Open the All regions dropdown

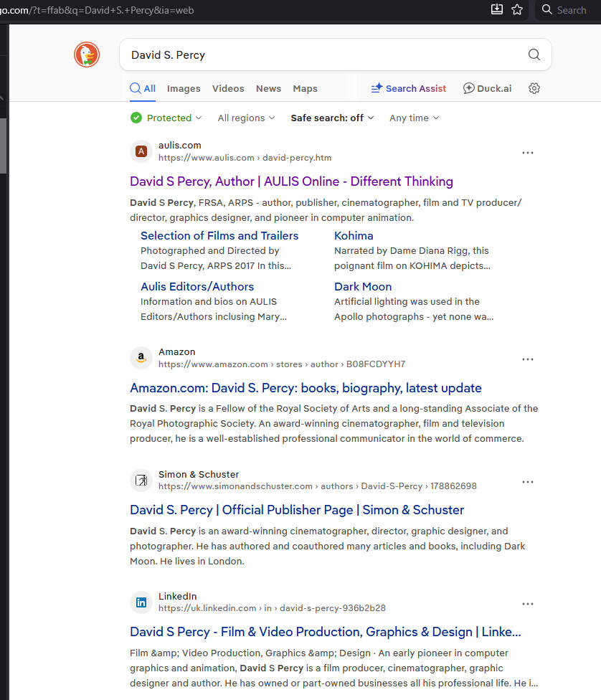(x=246, y=118)
